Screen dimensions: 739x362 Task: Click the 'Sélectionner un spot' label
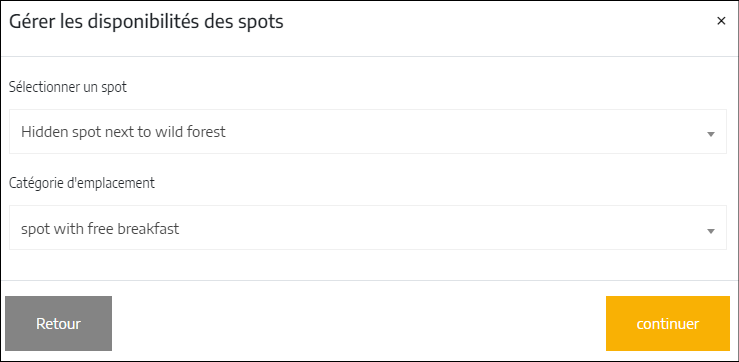tap(68, 87)
